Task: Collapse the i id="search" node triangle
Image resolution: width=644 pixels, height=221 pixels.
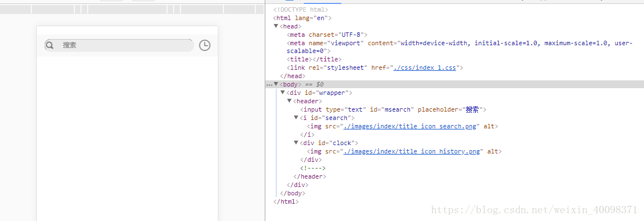Action: (296, 118)
